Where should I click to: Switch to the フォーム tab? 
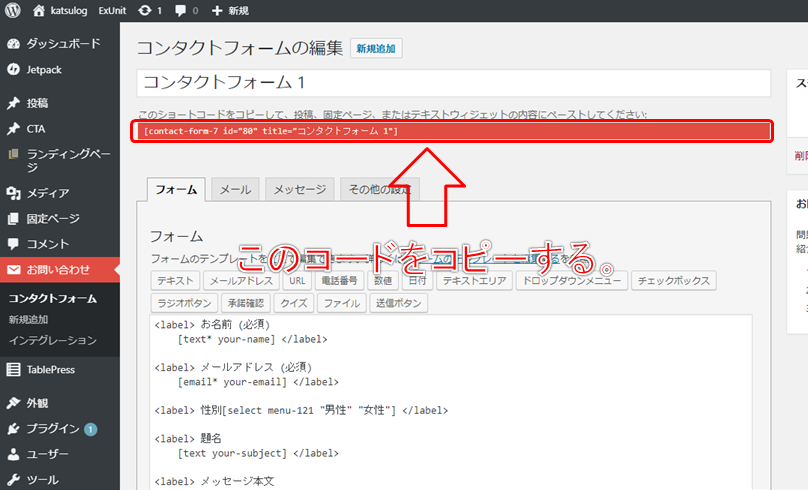point(176,190)
